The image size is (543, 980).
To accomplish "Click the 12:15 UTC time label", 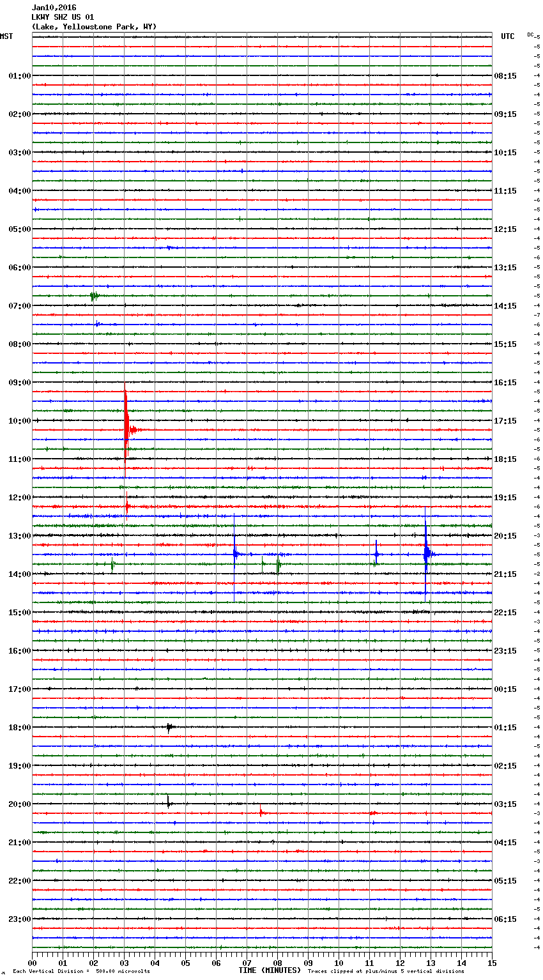I will coord(505,229).
